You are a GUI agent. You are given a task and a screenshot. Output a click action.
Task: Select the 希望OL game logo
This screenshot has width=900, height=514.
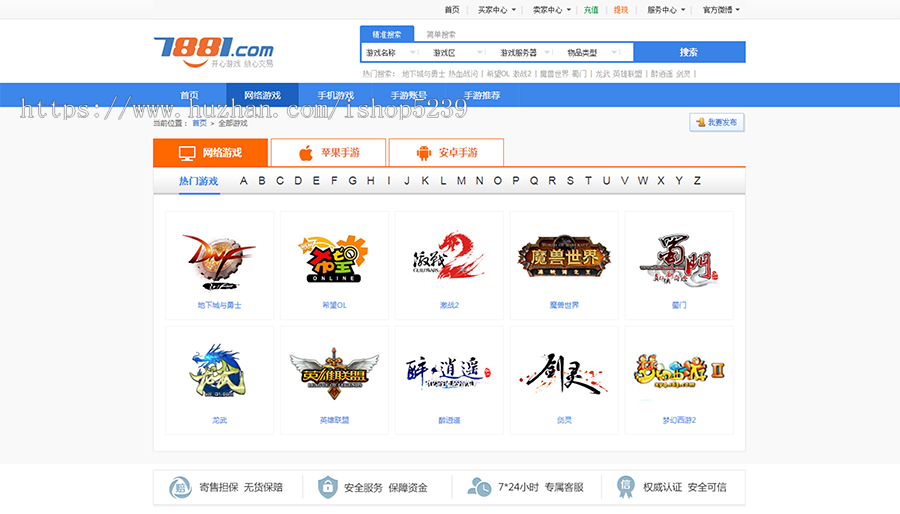pyautogui.click(x=334, y=259)
